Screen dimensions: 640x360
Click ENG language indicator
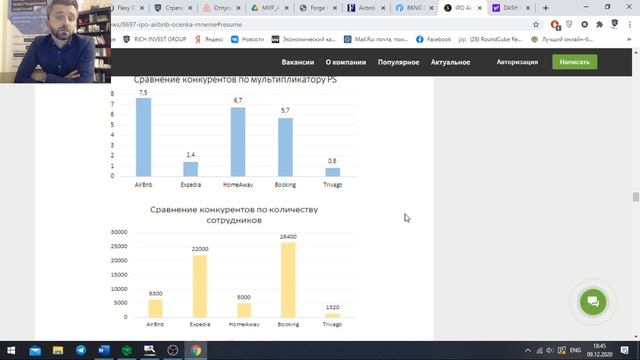[575, 350]
